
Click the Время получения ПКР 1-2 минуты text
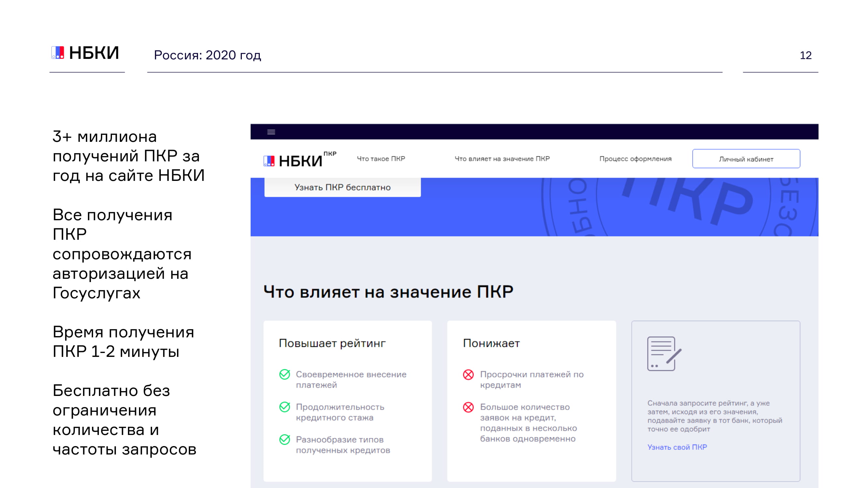pyautogui.click(x=123, y=342)
